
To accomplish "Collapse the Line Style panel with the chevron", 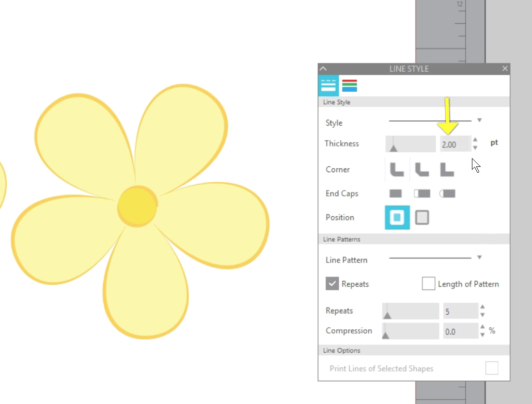I will click(x=323, y=68).
